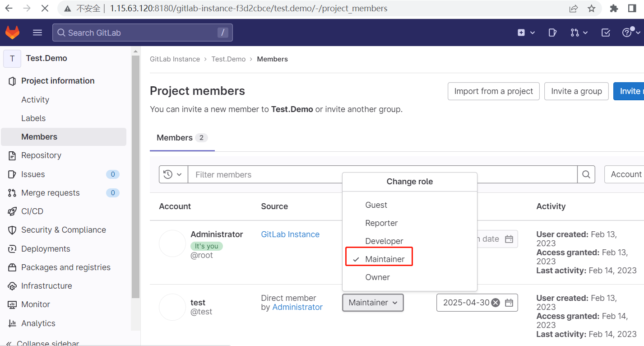Click the GitLab fox logo
Screen dimensions: 644x346
click(x=12, y=33)
